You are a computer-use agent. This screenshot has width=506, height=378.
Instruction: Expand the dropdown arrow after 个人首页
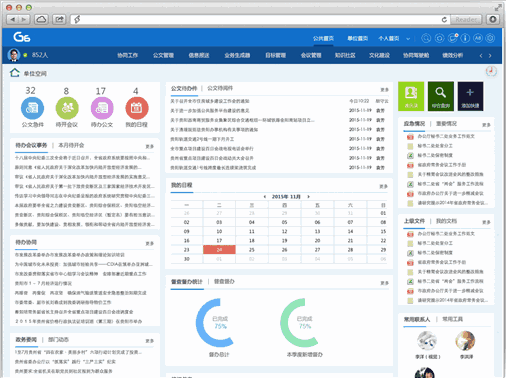(408, 39)
